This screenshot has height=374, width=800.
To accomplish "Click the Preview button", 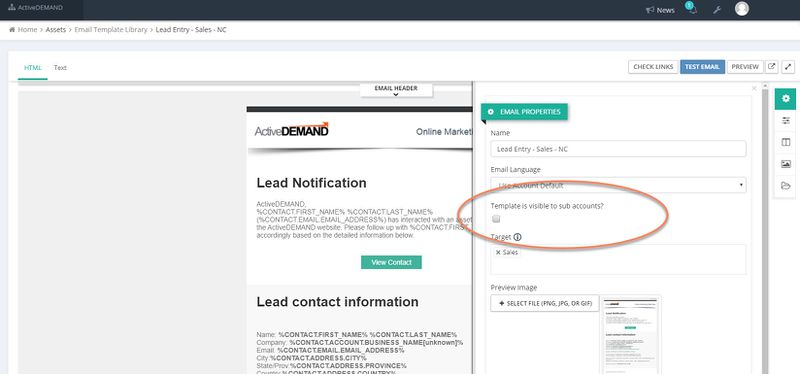I will [745, 67].
